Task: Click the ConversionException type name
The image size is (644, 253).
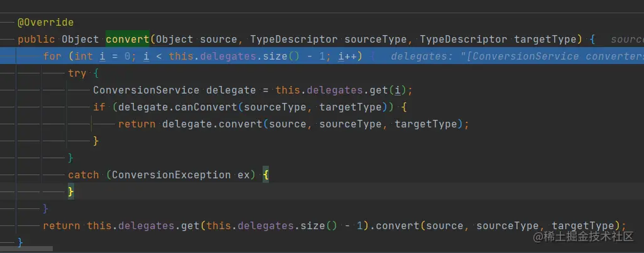Action: pyautogui.click(x=172, y=175)
